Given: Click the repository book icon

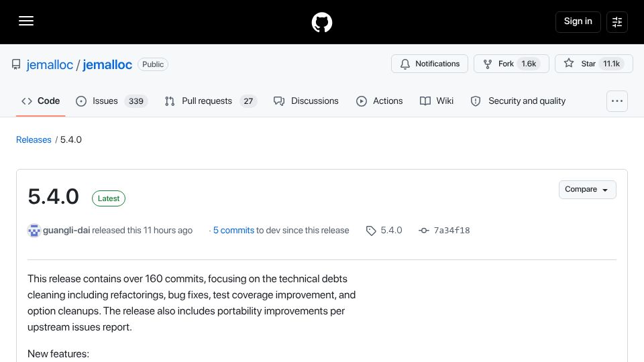Looking at the screenshot, I should tap(16, 64).
